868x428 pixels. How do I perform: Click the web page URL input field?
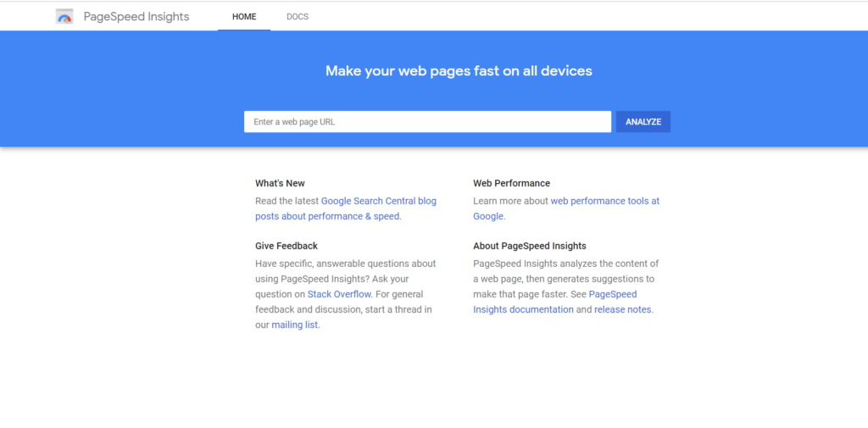427,122
